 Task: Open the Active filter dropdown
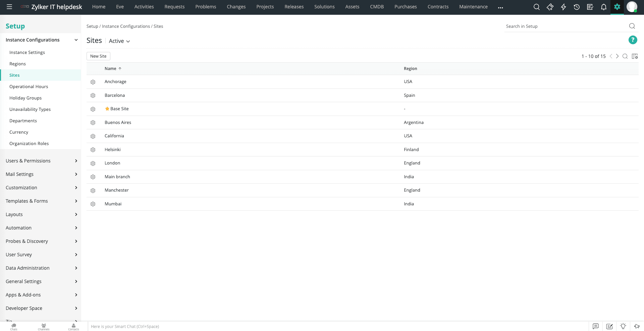coord(119,41)
